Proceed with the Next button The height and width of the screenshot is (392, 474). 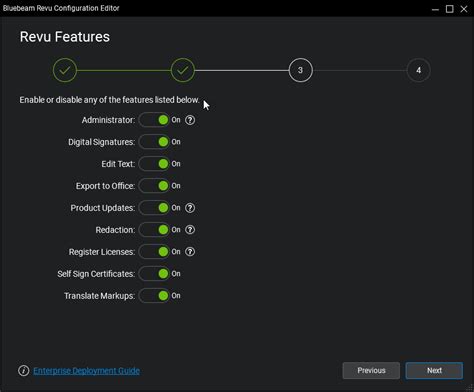tap(434, 370)
